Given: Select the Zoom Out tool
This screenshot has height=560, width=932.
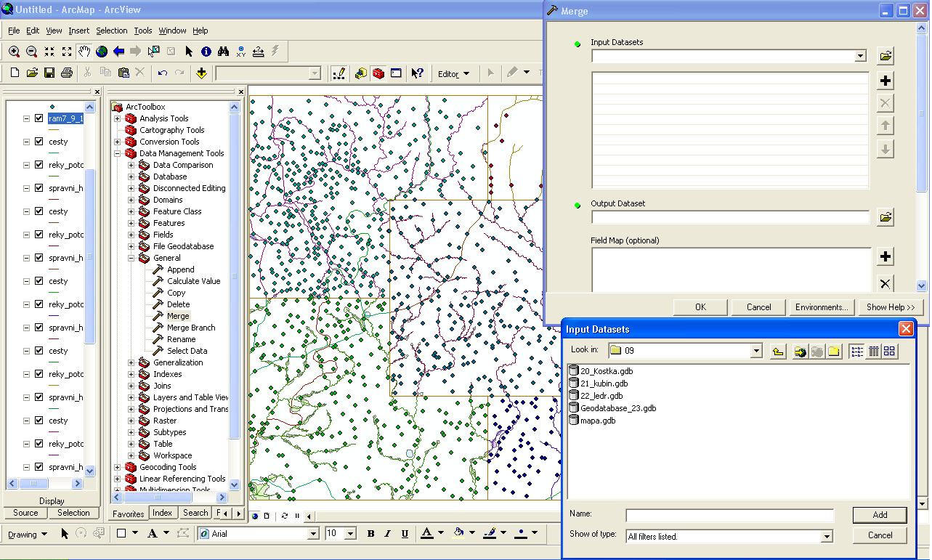Looking at the screenshot, I should click(x=31, y=52).
